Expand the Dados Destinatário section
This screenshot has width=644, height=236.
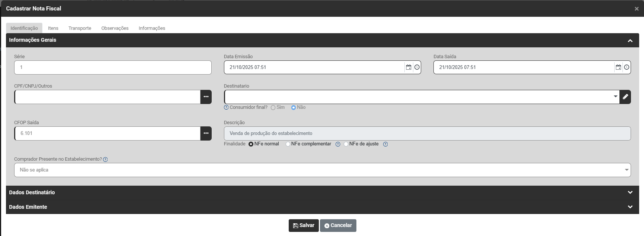[630, 192]
